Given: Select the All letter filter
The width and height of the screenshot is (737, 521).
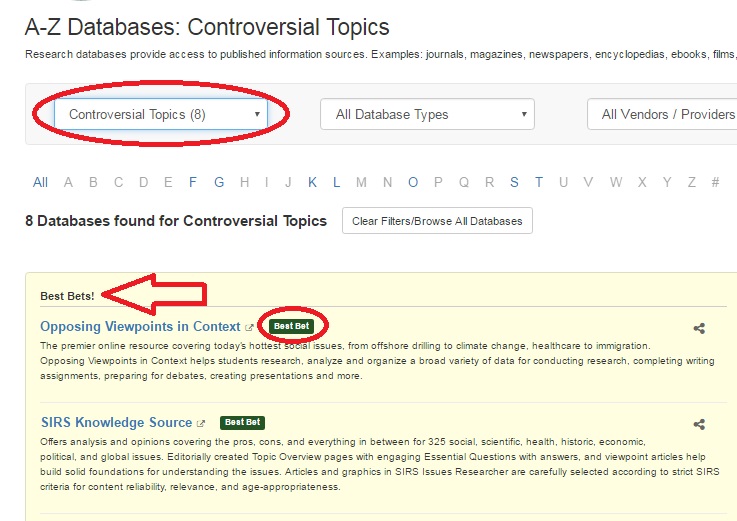Looking at the screenshot, I should (40, 182).
